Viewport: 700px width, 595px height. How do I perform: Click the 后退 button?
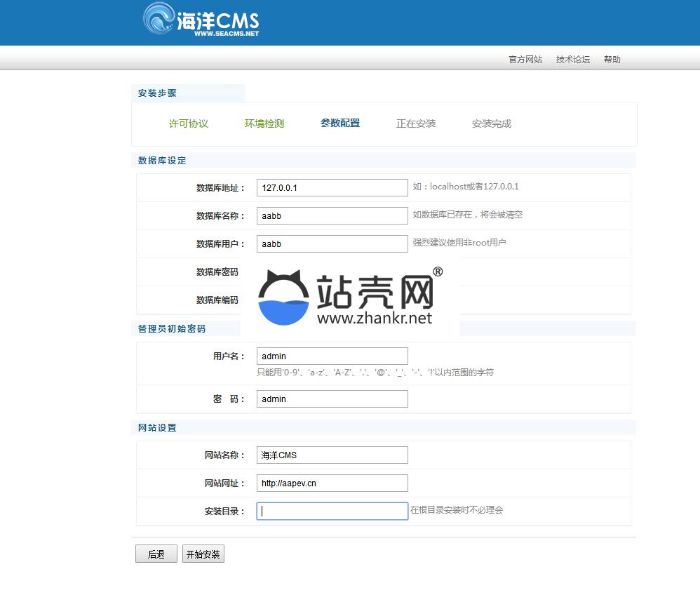[156, 554]
